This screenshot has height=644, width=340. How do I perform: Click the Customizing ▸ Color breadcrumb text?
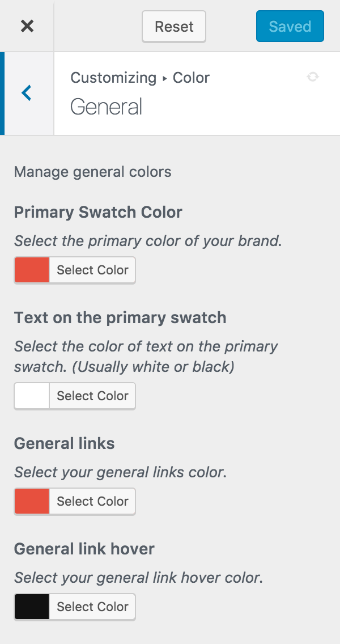[x=140, y=77]
